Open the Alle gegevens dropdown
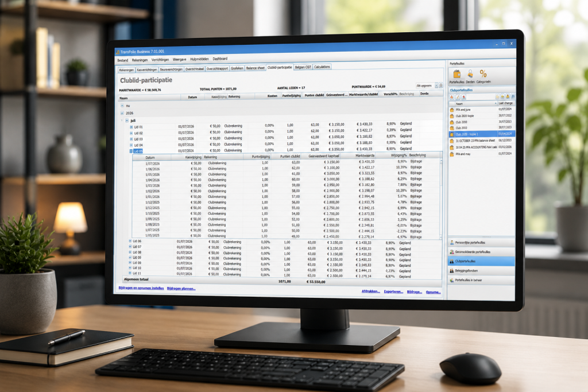588x392 pixels. (427, 86)
